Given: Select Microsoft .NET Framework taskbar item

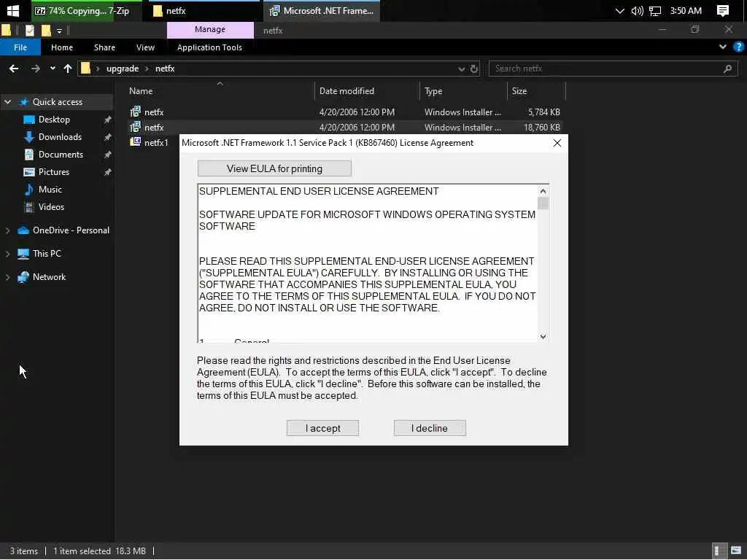Looking at the screenshot, I should pos(322,10).
